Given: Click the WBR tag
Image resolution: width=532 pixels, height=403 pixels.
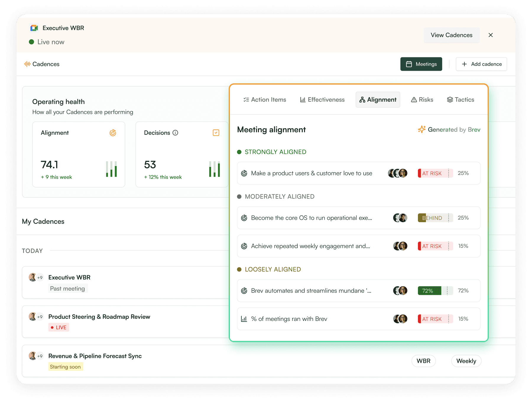Looking at the screenshot, I should pos(424,361).
